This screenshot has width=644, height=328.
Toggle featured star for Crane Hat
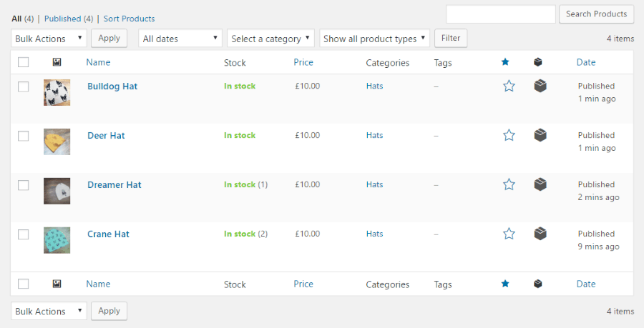(x=509, y=234)
